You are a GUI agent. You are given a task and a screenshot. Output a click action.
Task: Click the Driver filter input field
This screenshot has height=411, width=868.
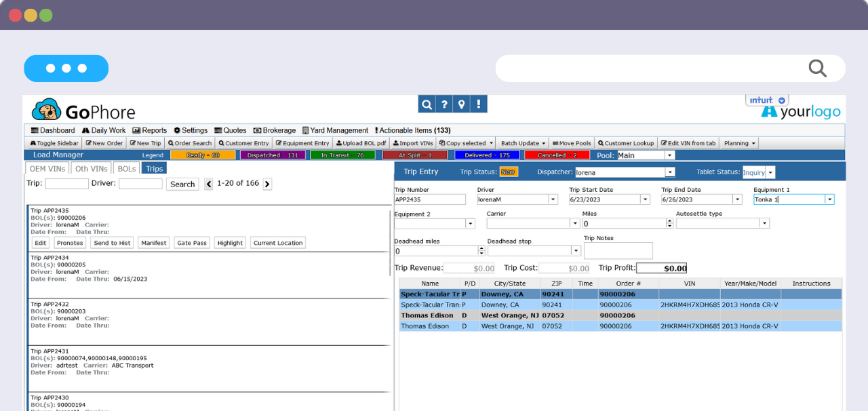pos(140,184)
